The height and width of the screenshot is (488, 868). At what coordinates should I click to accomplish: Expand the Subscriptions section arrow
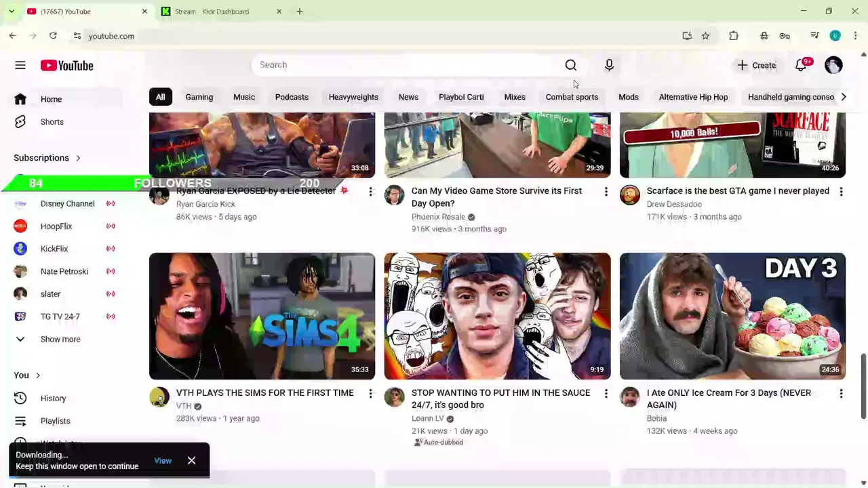pos(78,158)
